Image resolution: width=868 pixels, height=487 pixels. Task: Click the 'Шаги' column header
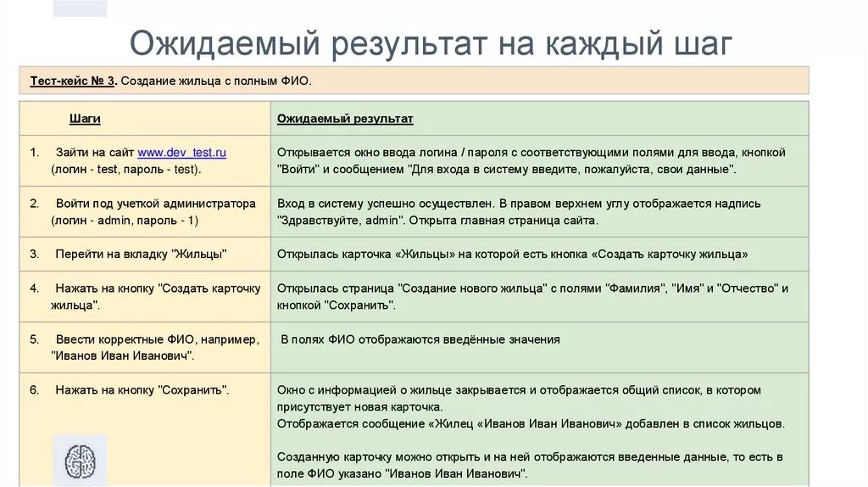tap(85, 119)
